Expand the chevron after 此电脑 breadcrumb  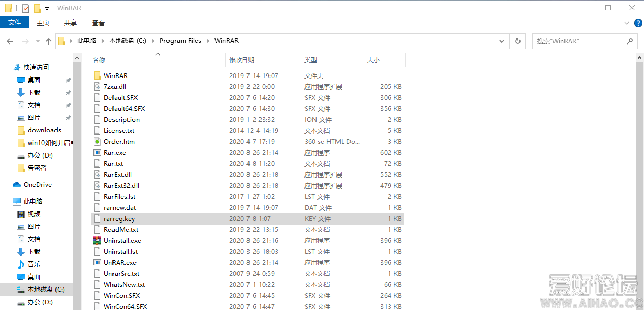point(103,41)
